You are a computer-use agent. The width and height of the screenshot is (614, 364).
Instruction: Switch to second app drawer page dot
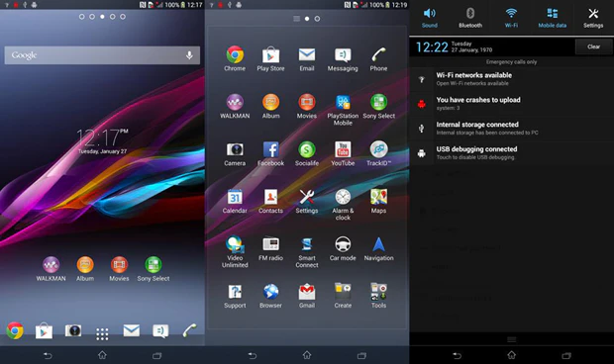(x=317, y=19)
